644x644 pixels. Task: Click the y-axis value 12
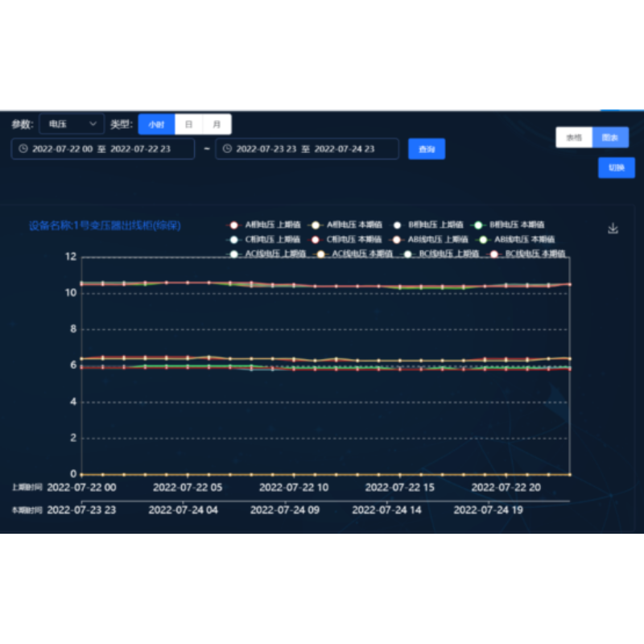[71, 257]
